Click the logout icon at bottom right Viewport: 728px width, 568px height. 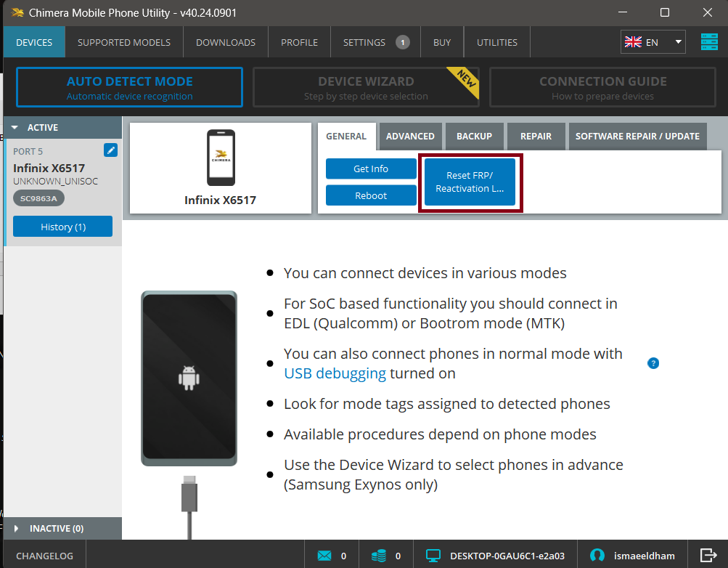708,555
